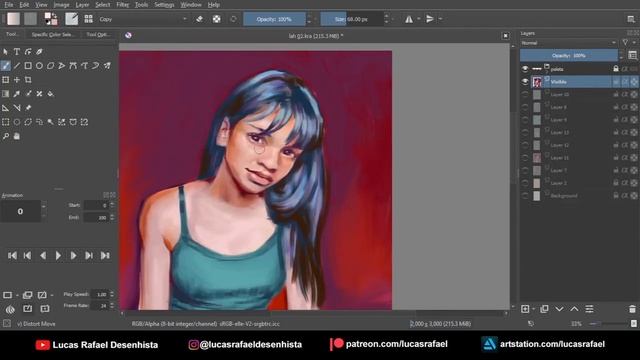Select the Assistant tool

pyautogui.click(x=5, y=108)
